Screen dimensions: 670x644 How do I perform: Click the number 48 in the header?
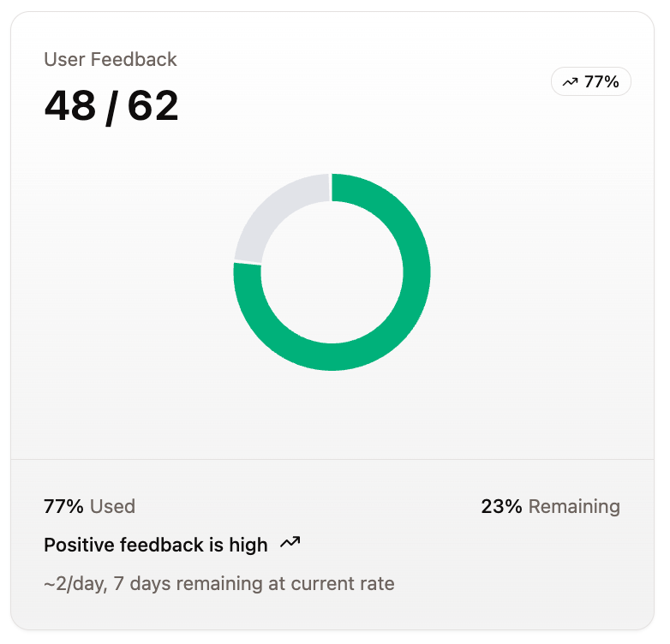click(x=70, y=105)
